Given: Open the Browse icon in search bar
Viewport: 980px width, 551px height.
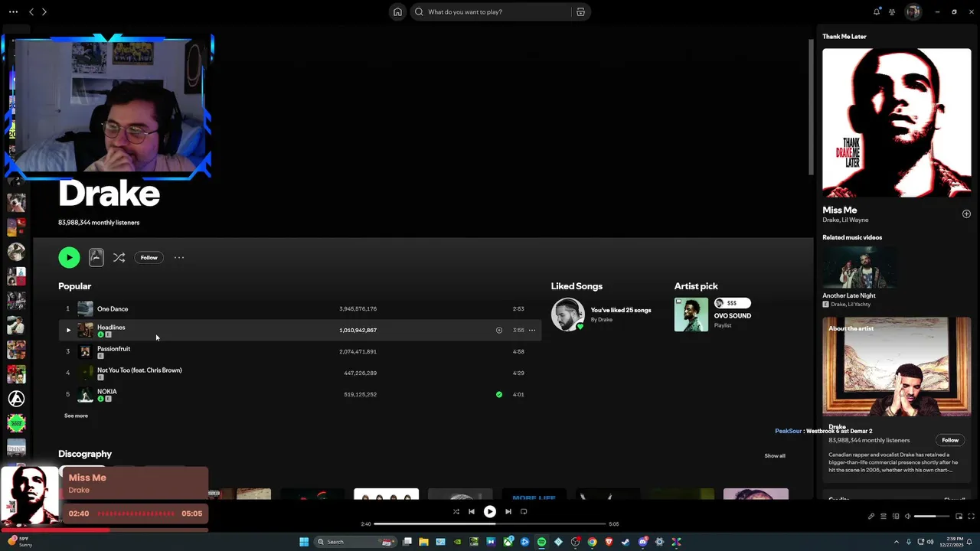Looking at the screenshot, I should pyautogui.click(x=580, y=11).
